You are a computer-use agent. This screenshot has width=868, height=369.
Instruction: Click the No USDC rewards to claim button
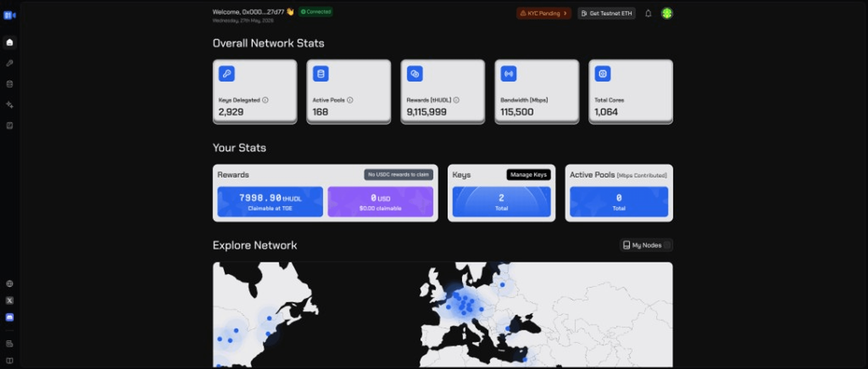pyautogui.click(x=398, y=174)
